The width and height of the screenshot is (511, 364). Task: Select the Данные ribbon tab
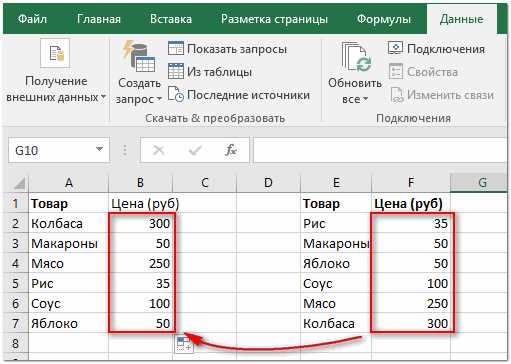tap(461, 19)
